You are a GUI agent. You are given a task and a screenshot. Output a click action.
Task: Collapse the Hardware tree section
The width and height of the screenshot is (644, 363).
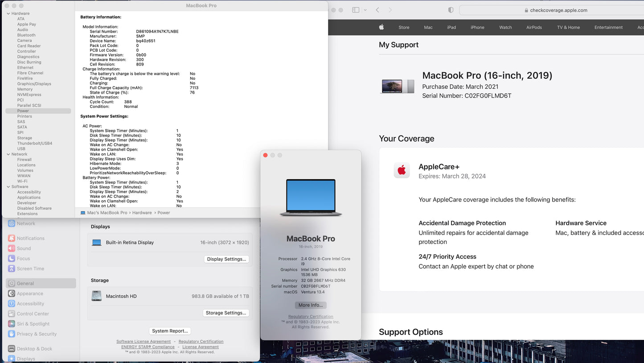click(8, 13)
